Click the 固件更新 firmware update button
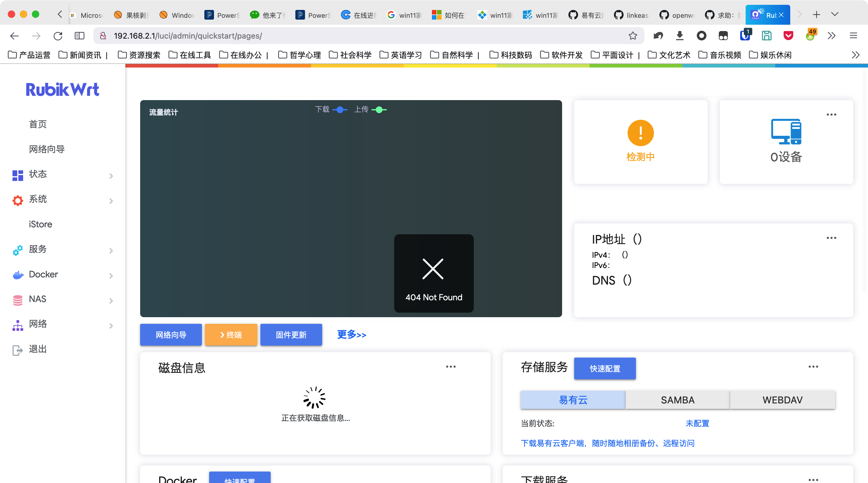The height and width of the screenshot is (483, 868). (x=291, y=335)
